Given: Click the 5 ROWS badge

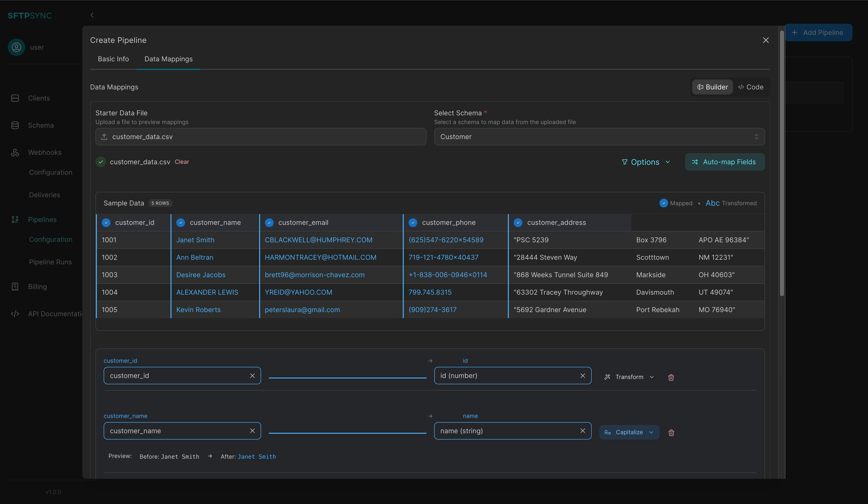Looking at the screenshot, I should [x=160, y=203].
